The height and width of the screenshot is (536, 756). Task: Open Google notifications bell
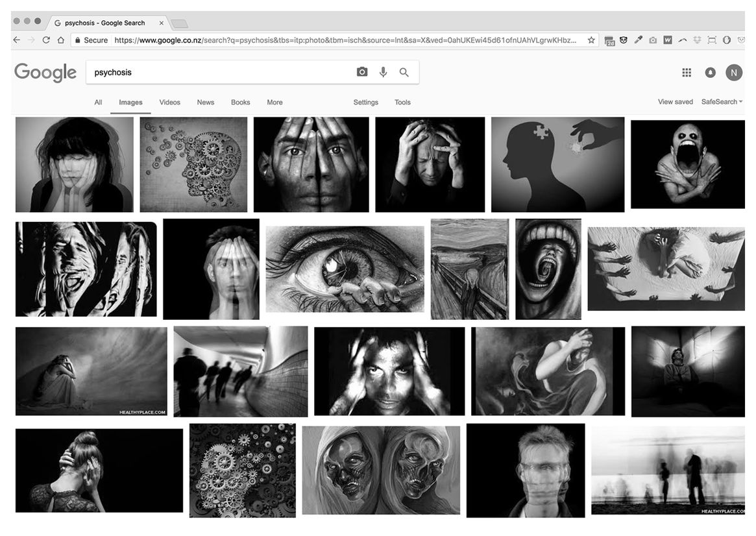(710, 73)
